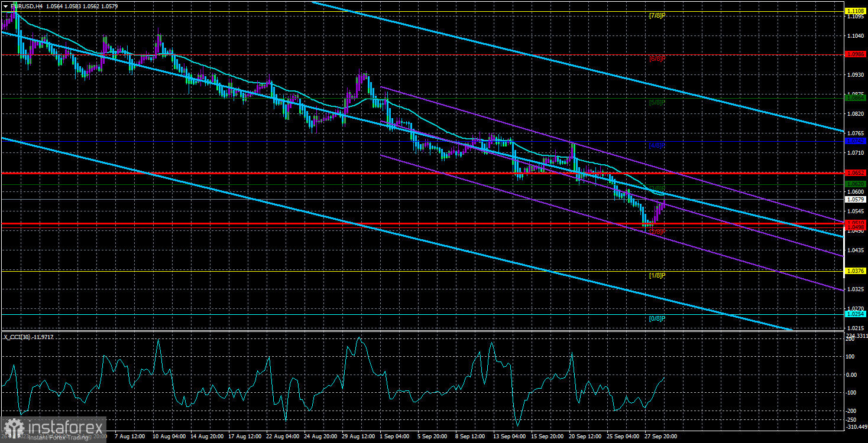Click the 24 Aug 20:00 time label

[x=320, y=437]
